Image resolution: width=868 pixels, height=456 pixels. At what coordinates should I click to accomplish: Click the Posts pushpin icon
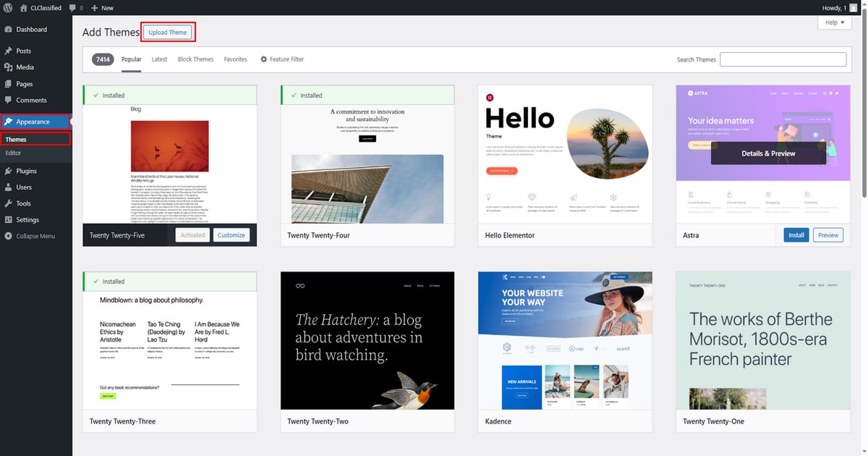pos(8,51)
